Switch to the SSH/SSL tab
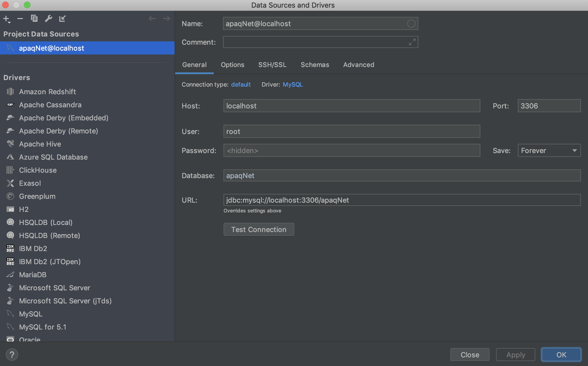The height and width of the screenshot is (366, 588). click(x=272, y=65)
